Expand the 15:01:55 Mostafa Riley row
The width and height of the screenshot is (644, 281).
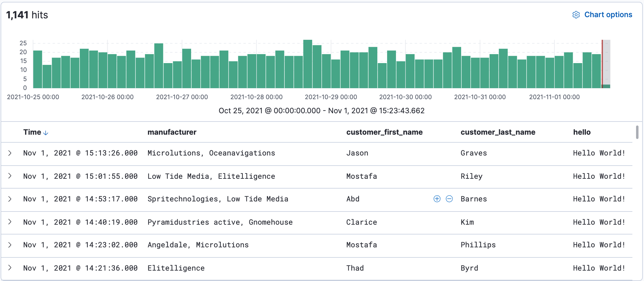(x=10, y=176)
